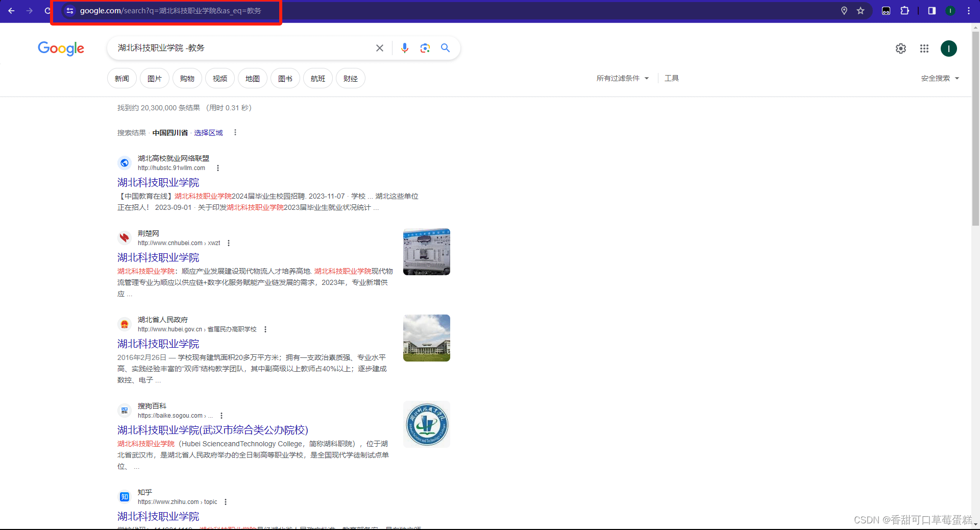Screen dimensions: 980x530
Task: Switch to the 视频 tab
Action: pyautogui.click(x=220, y=78)
